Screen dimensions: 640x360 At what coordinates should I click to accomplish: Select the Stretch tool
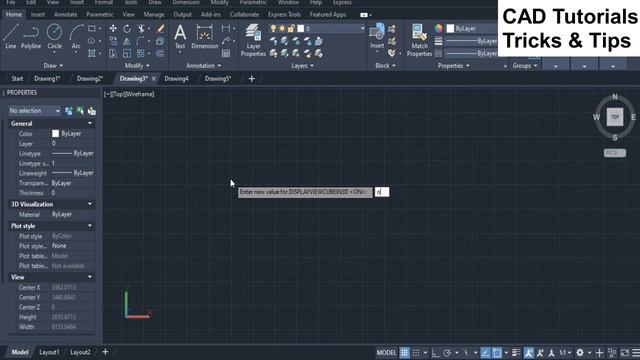coord(113,53)
